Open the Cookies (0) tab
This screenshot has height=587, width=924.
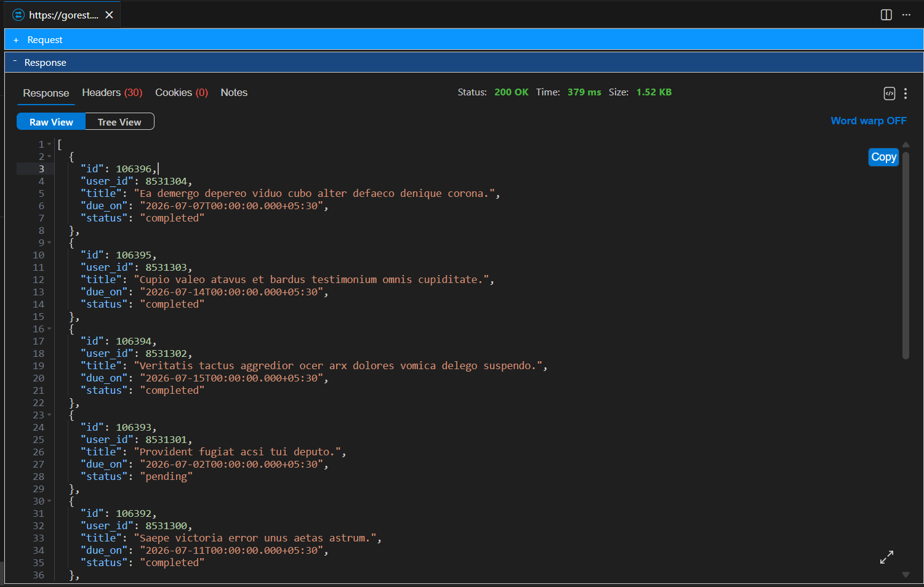182,92
